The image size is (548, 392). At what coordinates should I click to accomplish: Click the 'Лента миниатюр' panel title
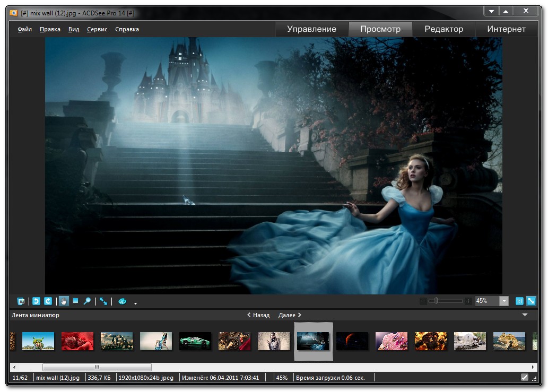36,315
